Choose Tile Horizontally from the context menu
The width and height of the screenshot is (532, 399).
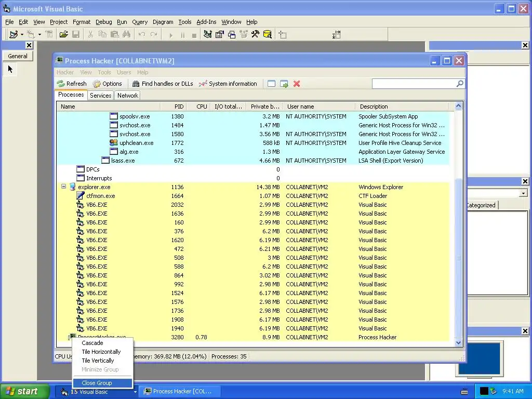pos(101,352)
